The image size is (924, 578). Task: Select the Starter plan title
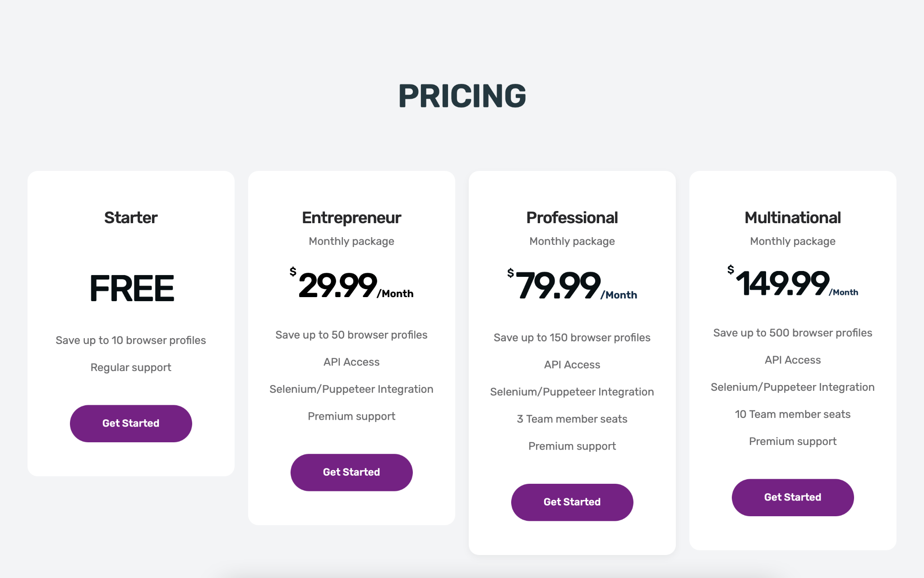tap(131, 218)
